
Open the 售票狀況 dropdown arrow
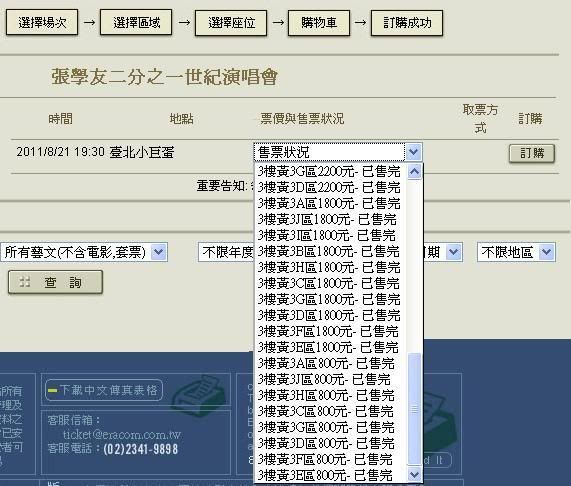(x=413, y=152)
